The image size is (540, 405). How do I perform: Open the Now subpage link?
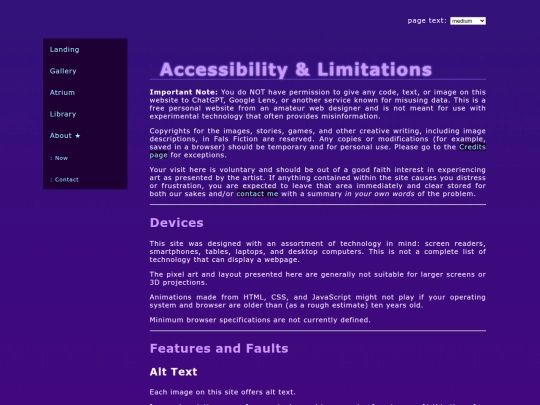tap(59, 158)
